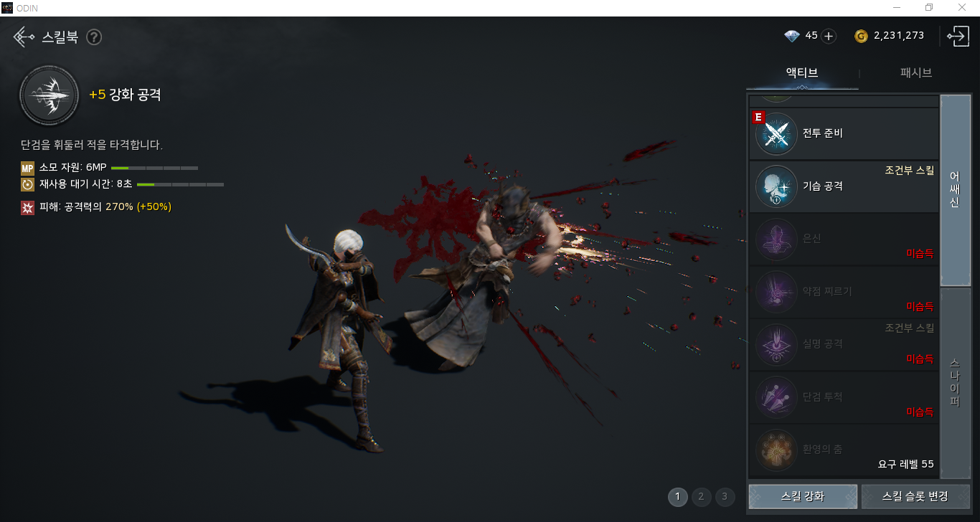Show skill preview page 3
This screenshot has width=980, height=522.
(x=725, y=496)
